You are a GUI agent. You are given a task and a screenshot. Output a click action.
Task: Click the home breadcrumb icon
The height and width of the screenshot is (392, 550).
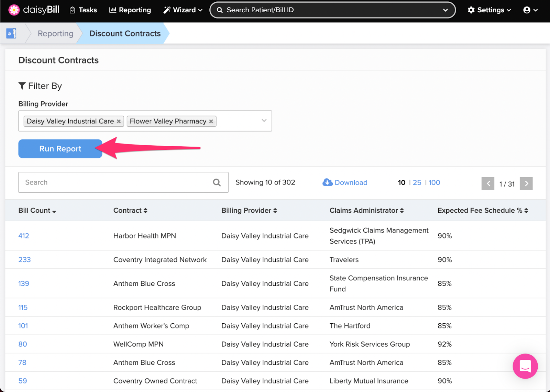11,33
